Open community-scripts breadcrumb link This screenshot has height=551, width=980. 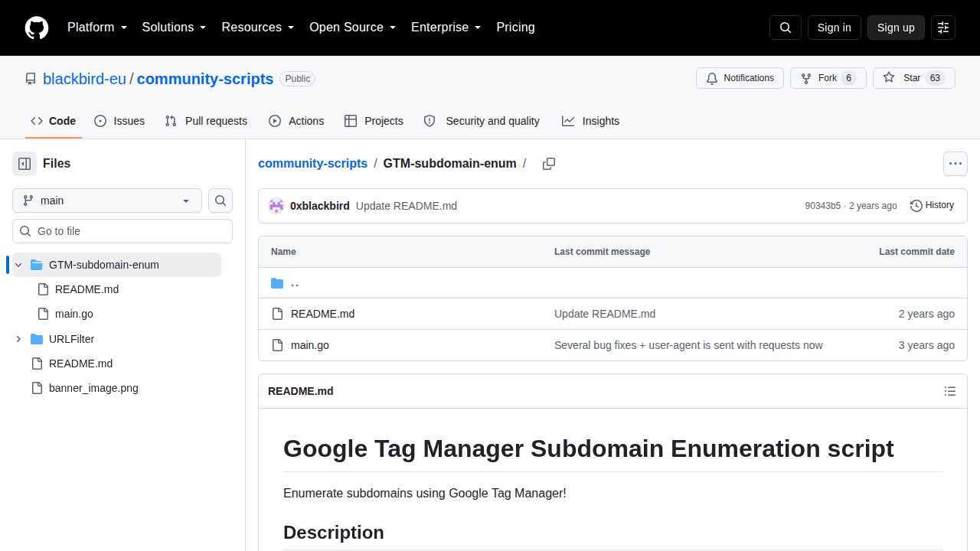click(313, 164)
